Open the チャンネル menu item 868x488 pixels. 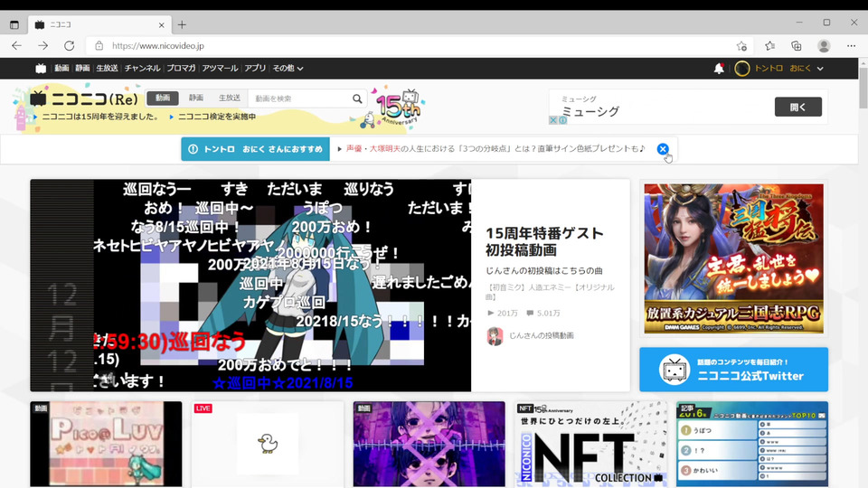click(142, 68)
